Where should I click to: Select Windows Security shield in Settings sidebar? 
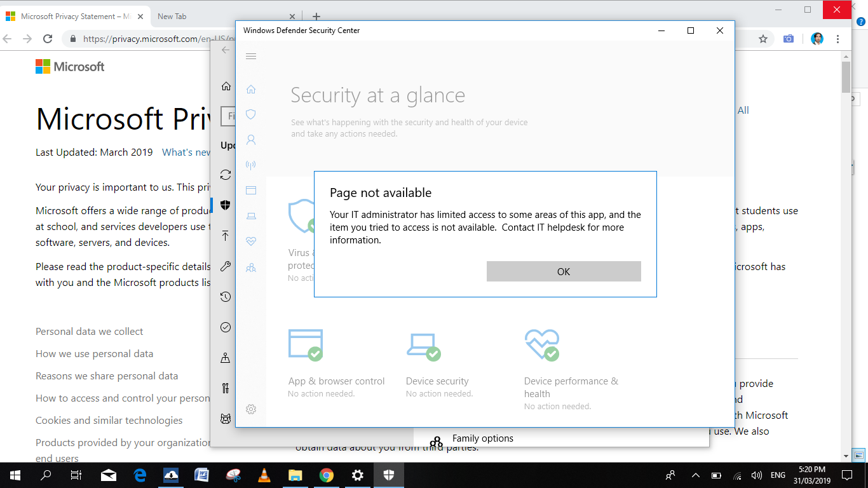(226, 205)
